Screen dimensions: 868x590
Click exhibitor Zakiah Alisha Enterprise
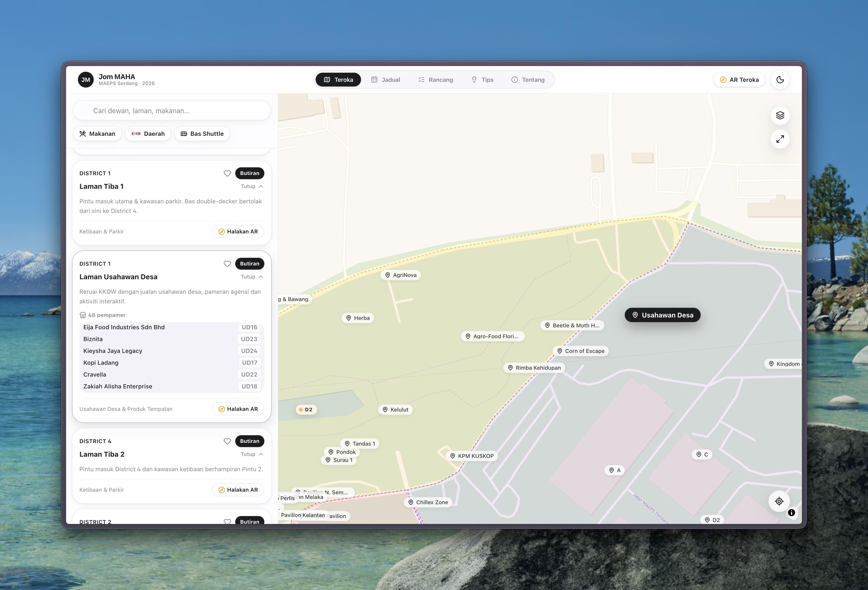click(172, 386)
